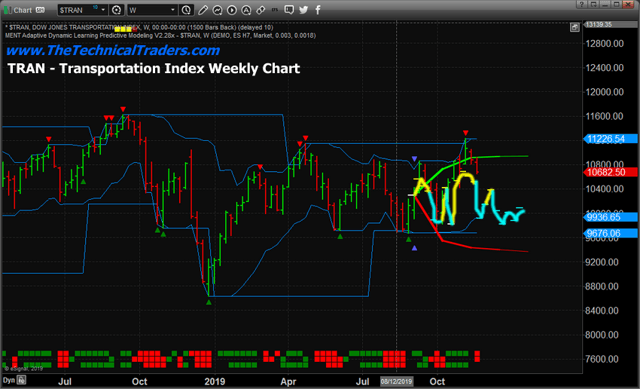Open the window options dropdown next to help
The height and width of the screenshot is (389, 640).
[593, 4]
